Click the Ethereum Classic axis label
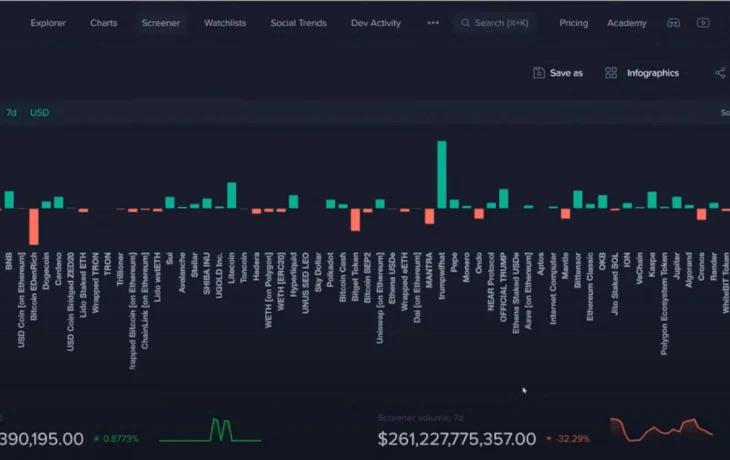 tap(590, 286)
